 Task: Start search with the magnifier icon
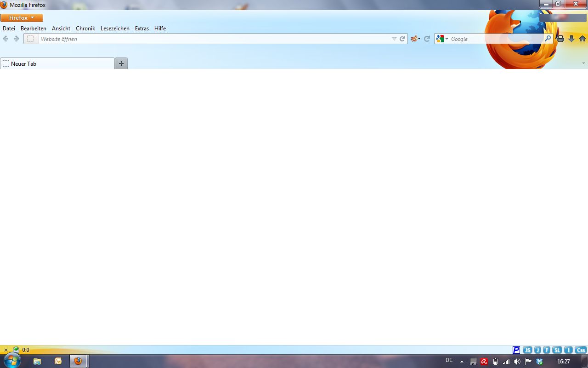coord(548,39)
